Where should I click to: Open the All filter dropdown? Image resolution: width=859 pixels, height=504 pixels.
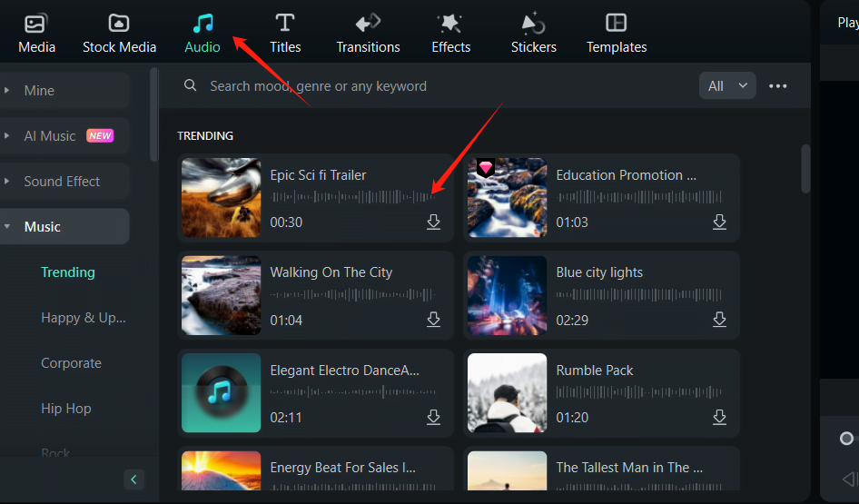pos(727,85)
